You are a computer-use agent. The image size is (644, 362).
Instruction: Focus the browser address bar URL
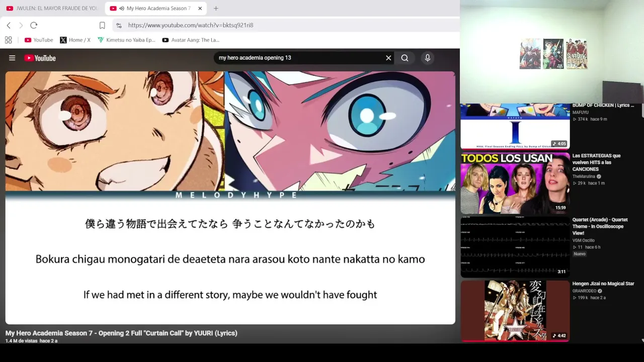(x=191, y=25)
